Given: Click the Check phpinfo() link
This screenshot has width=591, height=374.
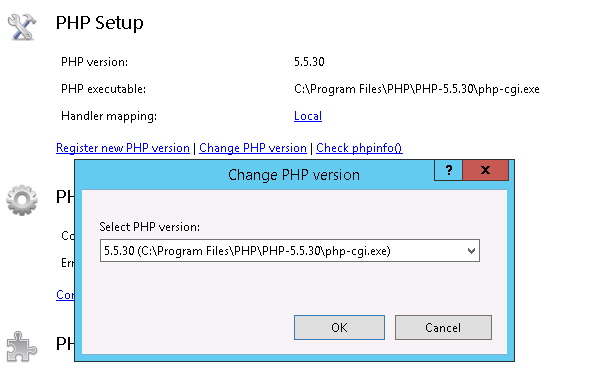Looking at the screenshot, I should (359, 148).
